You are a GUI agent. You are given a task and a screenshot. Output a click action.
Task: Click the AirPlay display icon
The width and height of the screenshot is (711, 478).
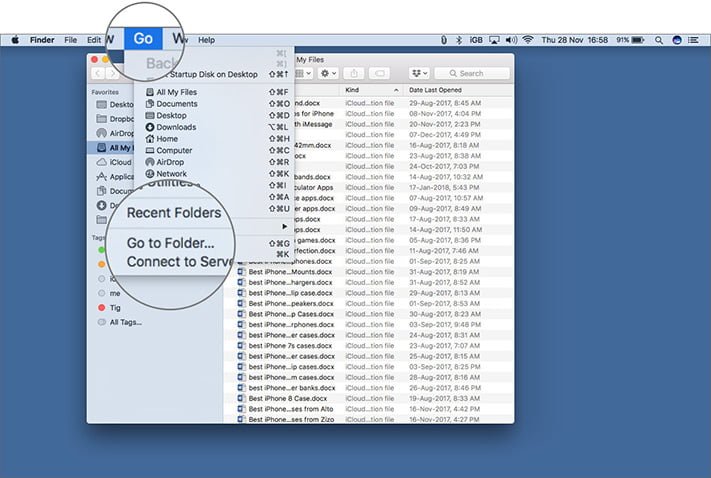click(494, 40)
